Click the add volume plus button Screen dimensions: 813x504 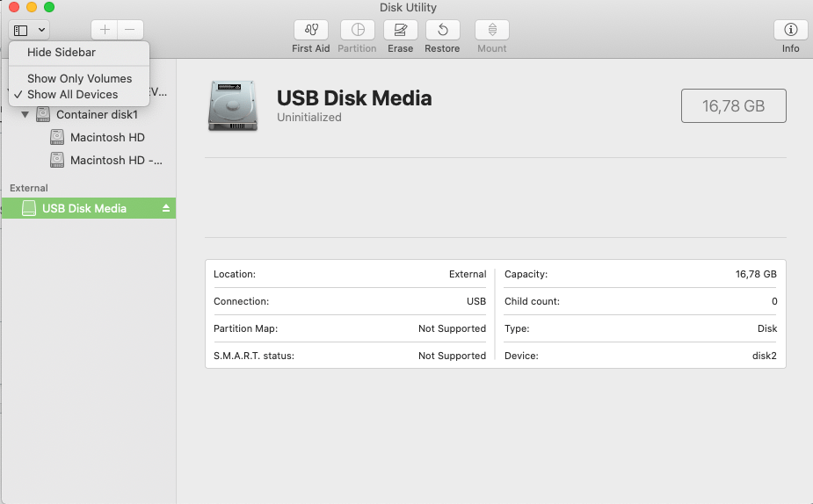pos(105,30)
